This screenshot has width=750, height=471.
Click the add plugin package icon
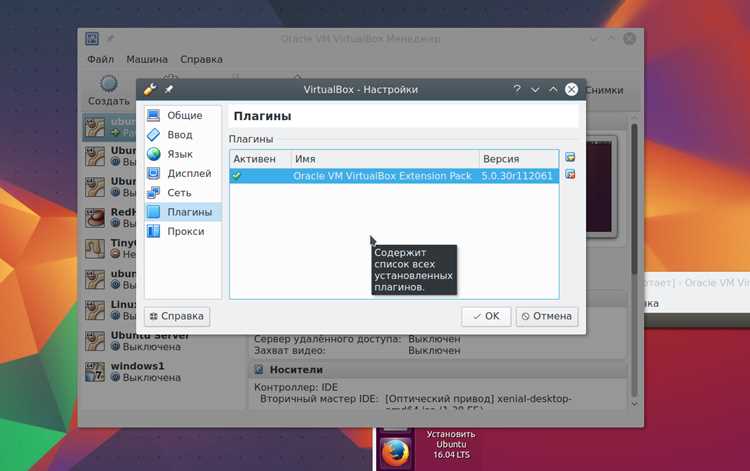pyautogui.click(x=570, y=157)
